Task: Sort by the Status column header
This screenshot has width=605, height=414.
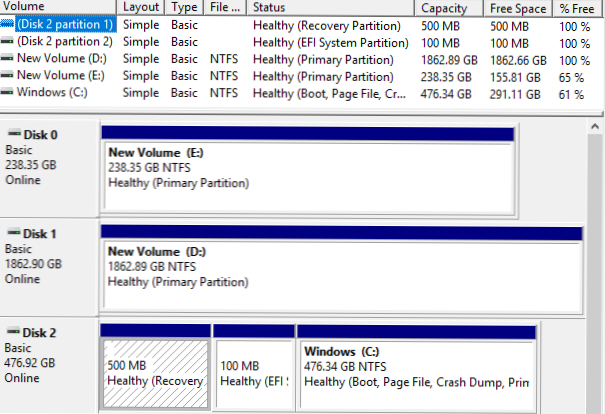Action: 331,7
